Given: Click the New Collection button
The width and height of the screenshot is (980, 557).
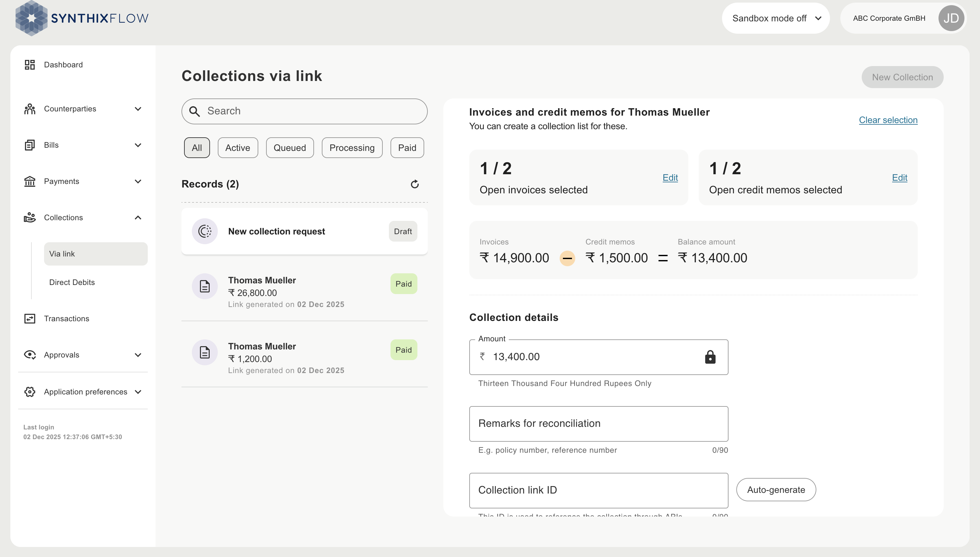Looking at the screenshot, I should tap(902, 77).
